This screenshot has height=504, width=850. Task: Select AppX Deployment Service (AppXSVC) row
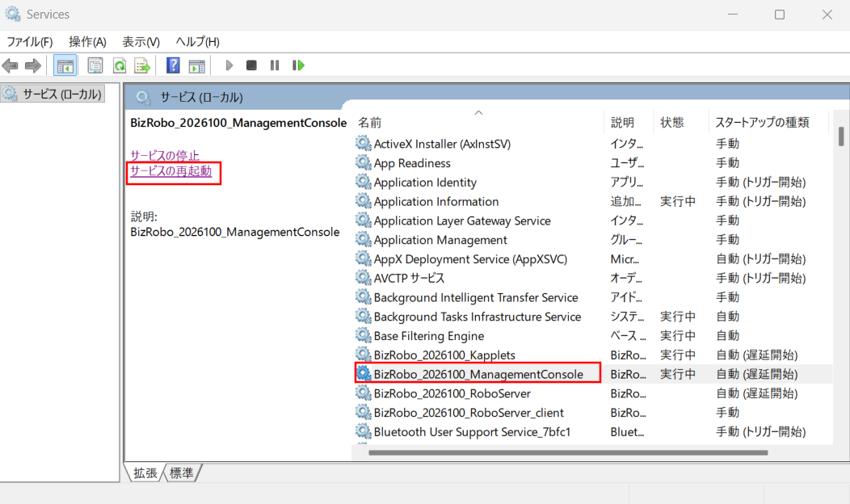[594, 259]
